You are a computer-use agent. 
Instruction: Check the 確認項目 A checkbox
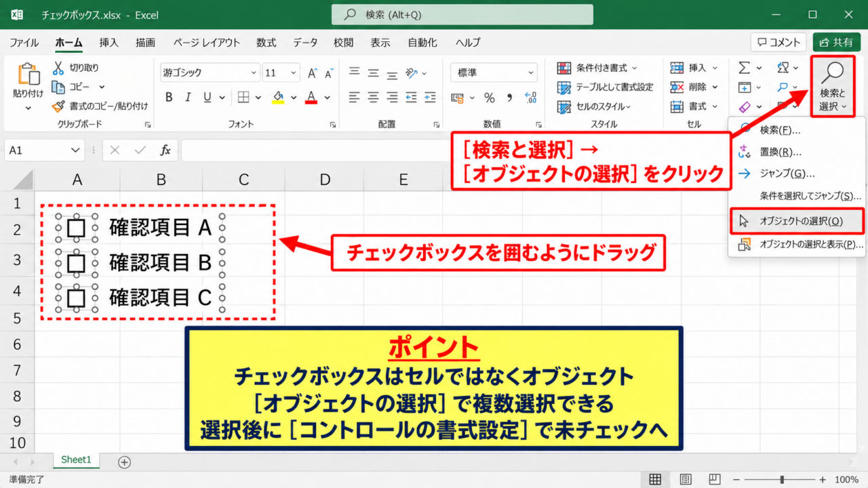point(76,228)
